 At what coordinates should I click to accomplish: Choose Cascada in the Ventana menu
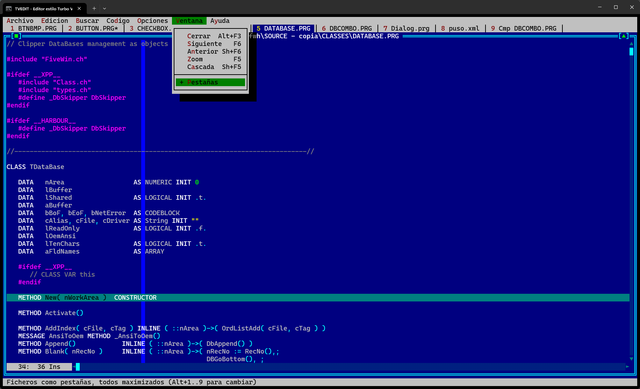pyautogui.click(x=210, y=67)
